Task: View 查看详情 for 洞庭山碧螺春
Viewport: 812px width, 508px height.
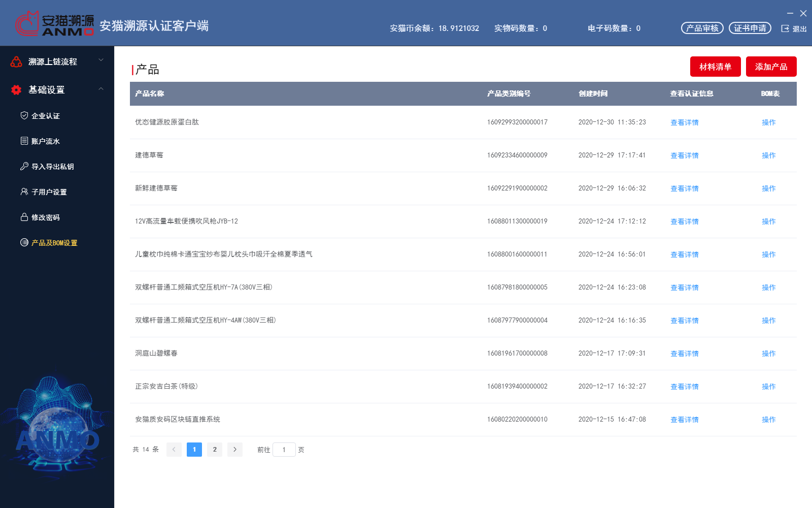Action: point(685,354)
